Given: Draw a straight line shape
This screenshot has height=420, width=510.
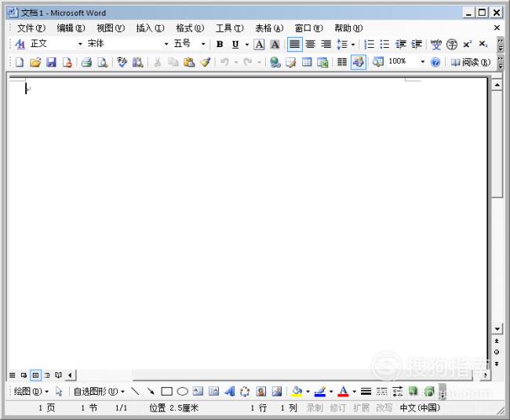Looking at the screenshot, I should [135, 391].
